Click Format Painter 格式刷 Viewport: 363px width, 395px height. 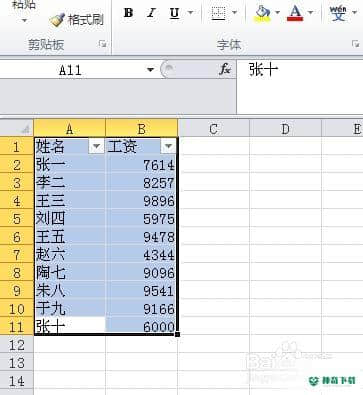click(x=76, y=20)
